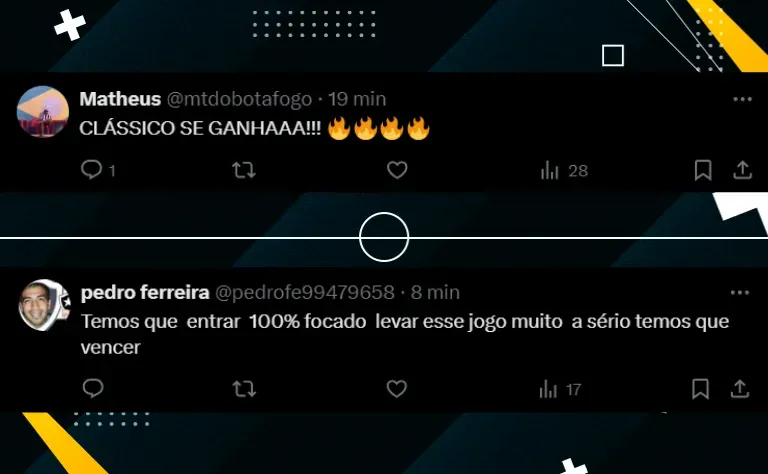Open Matheus's profile picture
This screenshot has height=474, width=768.
tap(43, 111)
